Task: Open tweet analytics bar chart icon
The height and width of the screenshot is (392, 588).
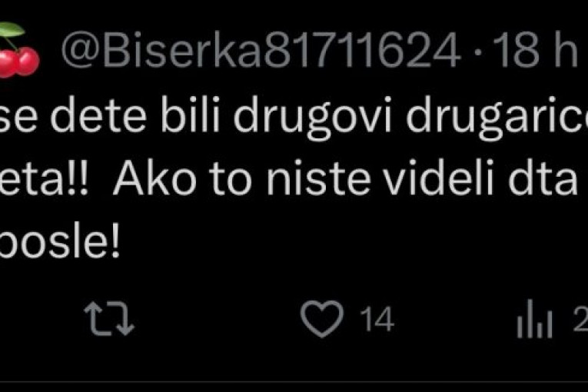Action: pyautogui.click(x=534, y=319)
